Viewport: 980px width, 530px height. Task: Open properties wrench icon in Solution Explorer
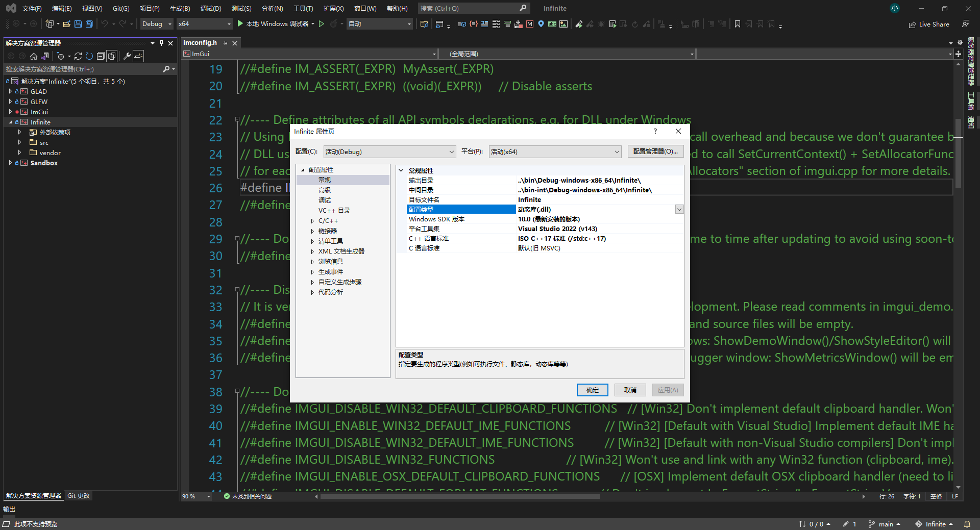(127, 56)
